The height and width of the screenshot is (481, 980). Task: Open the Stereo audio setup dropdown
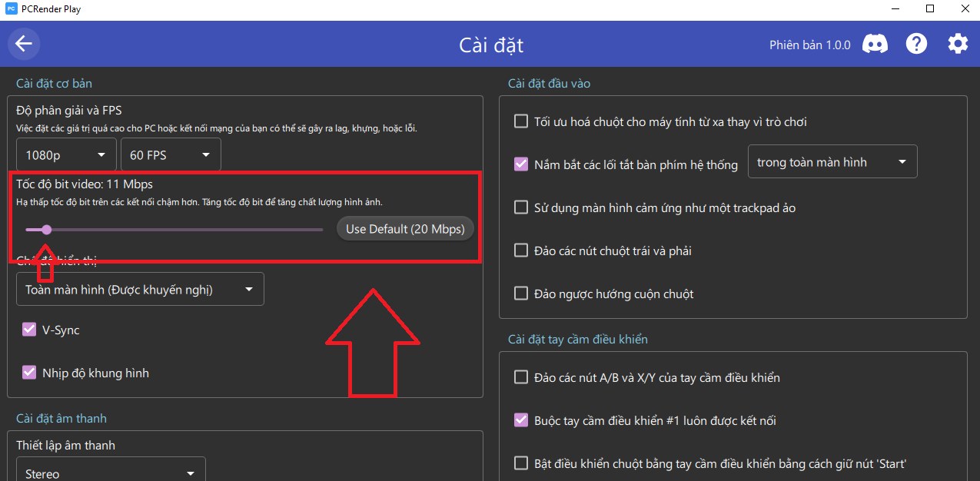(x=110, y=473)
